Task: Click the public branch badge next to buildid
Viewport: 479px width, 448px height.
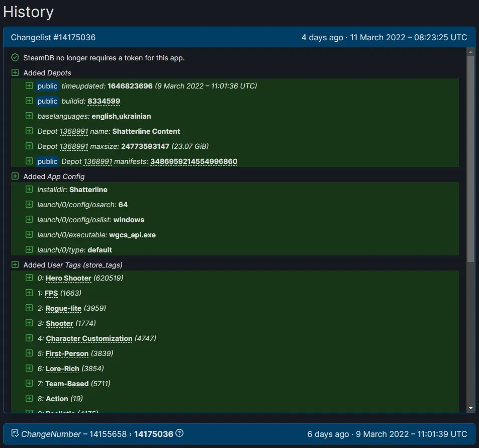Action: (x=47, y=101)
